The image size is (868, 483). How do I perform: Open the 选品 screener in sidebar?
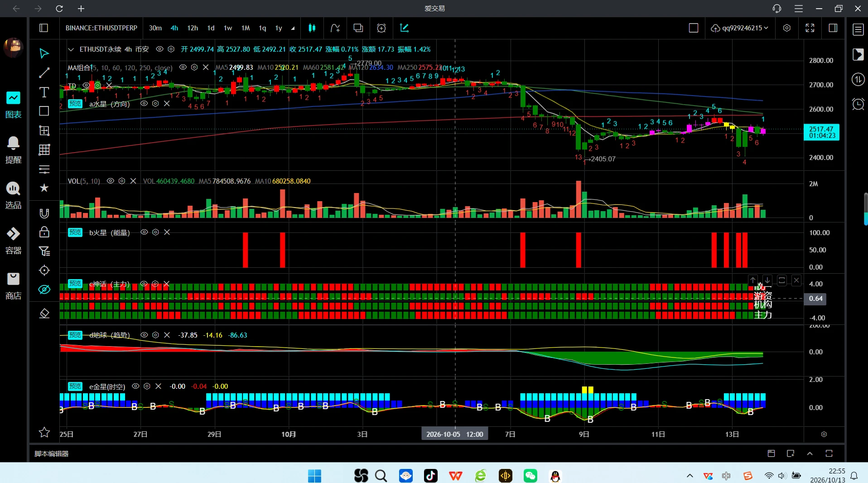pyautogui.click(x=13, y=195)
